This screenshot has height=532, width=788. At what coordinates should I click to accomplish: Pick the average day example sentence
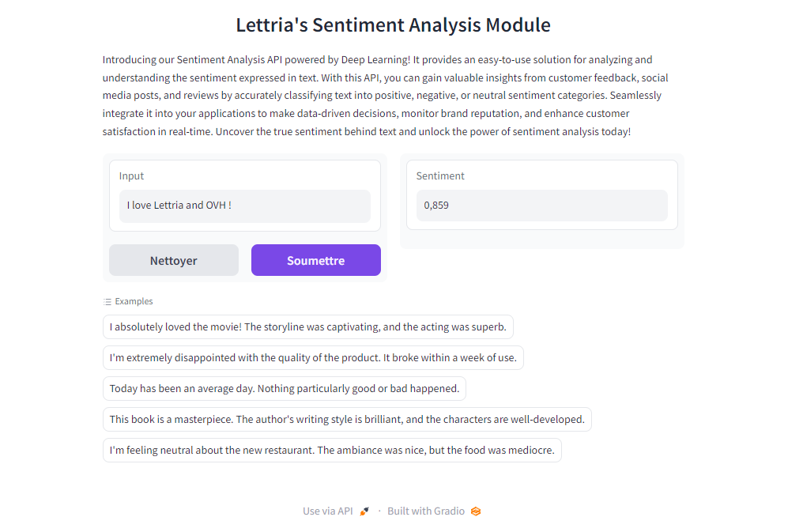click(285, 388)
